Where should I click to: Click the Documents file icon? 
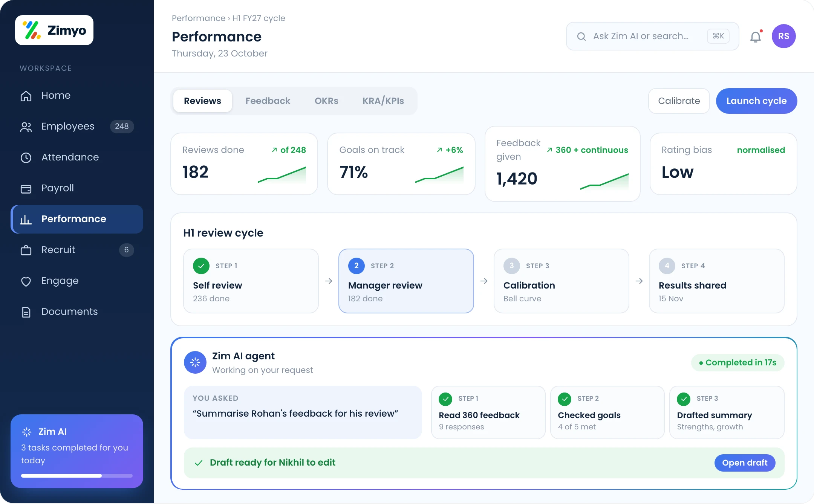point(26,312)
